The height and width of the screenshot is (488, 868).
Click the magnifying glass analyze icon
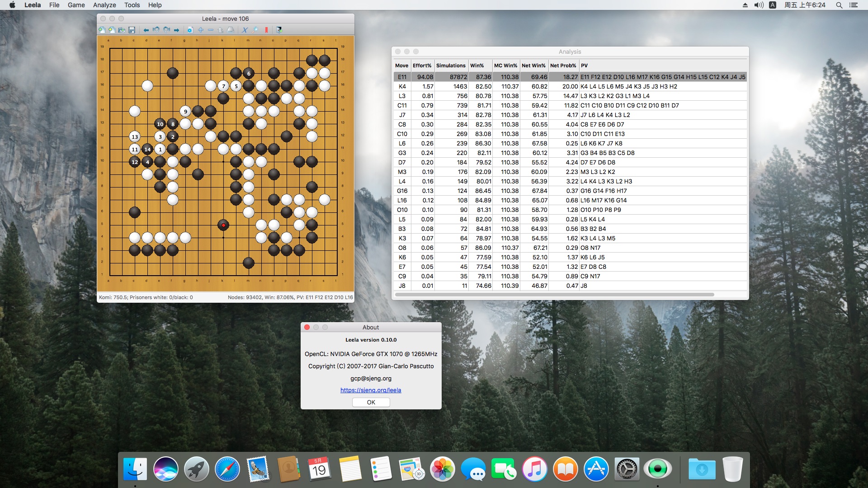point(255,30)
